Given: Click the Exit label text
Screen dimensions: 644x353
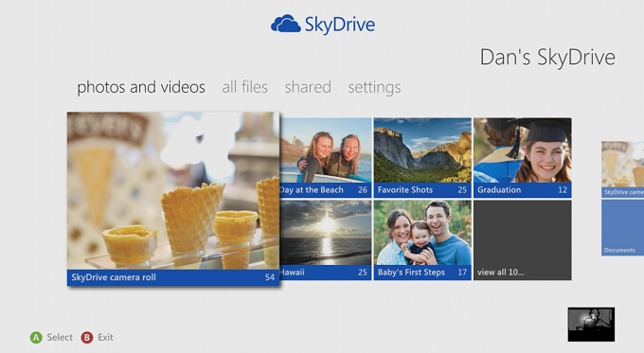Looking at the screenshot, I should click(105, 338).
